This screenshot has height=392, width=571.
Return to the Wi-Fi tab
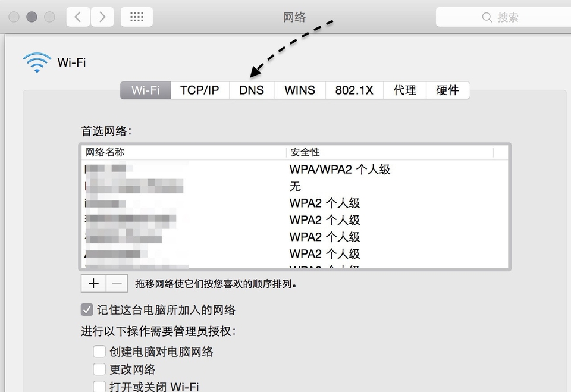(x=145, y=90)
